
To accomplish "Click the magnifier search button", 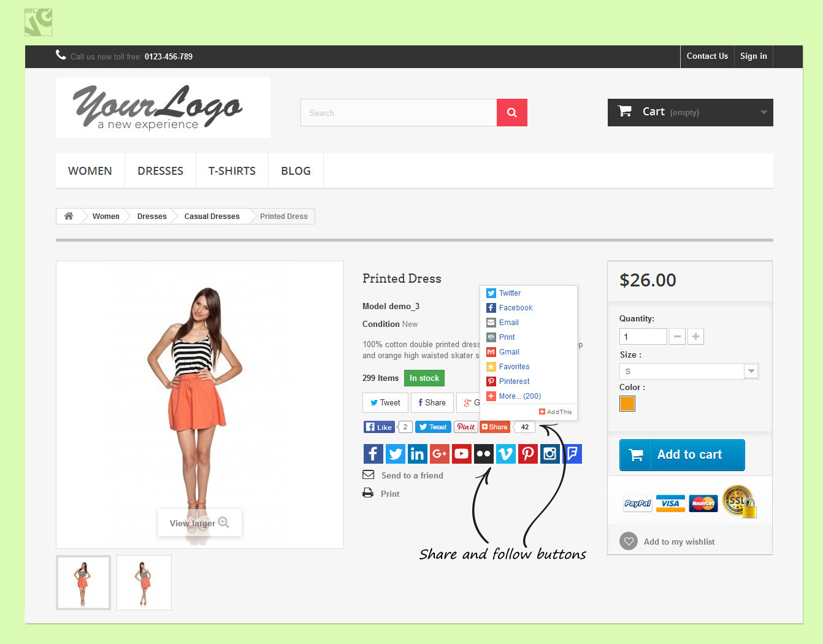I will pyautogui.click(x=511, y=113).
